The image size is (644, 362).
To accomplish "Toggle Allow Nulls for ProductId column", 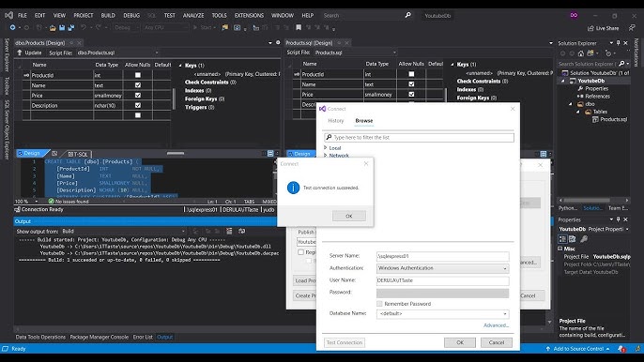I will (x=138, y=75).
